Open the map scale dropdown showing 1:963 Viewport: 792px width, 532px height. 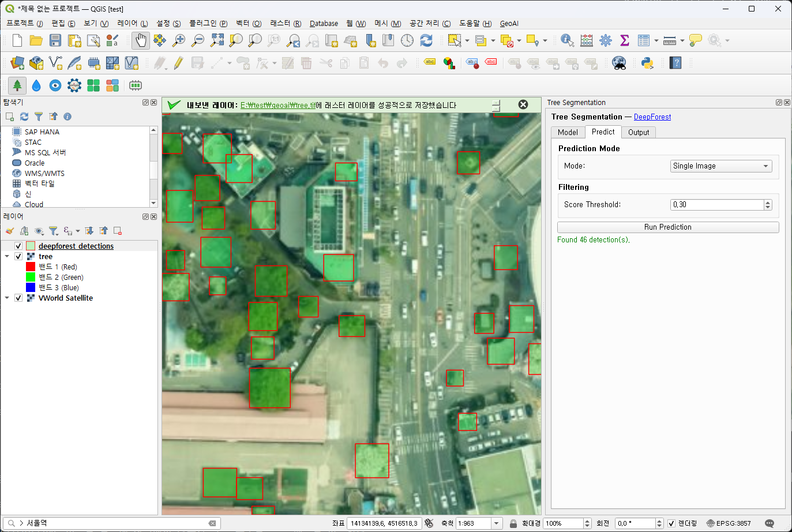click(x=496, y=523)
